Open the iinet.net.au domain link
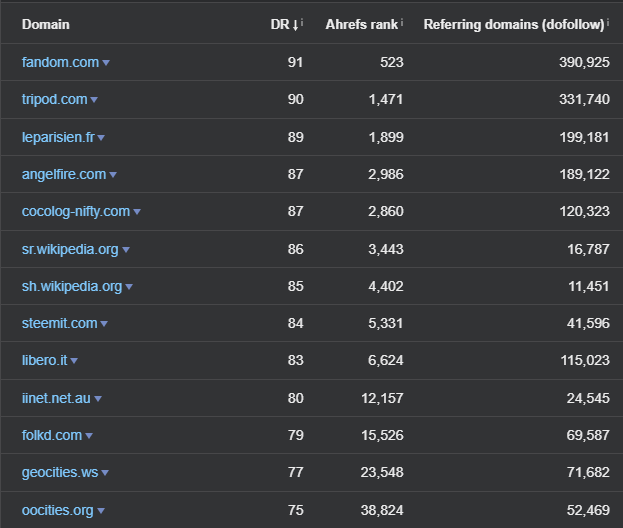Image resolution: width=623 pixels, height=528 pixels. click(x=56, y=398)
